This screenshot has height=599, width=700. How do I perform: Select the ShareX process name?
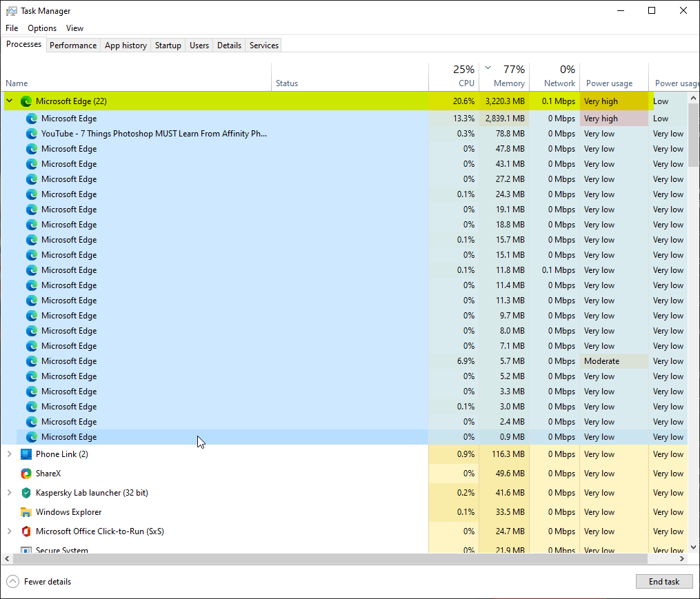[x=48, y=474]
